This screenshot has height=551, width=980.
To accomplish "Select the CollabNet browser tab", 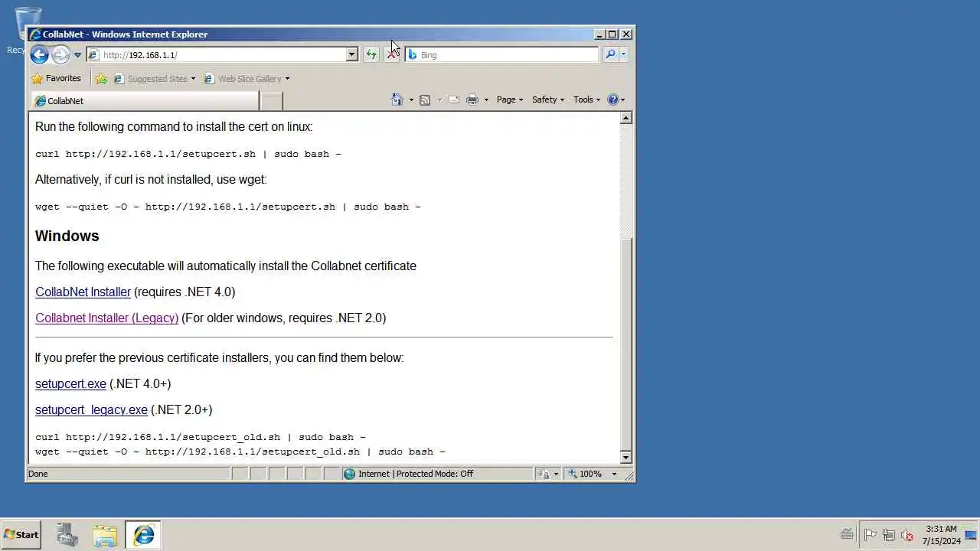I will pyautogui.click(x=145, y=101).
